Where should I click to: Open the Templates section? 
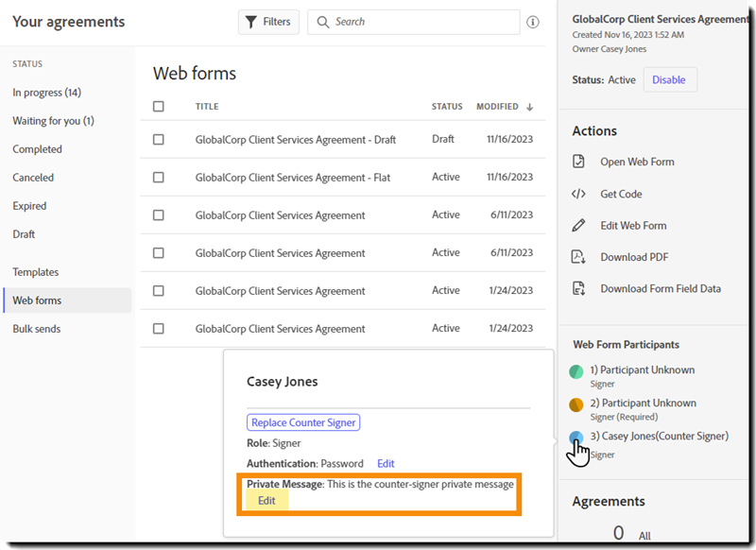coord(35,272)
